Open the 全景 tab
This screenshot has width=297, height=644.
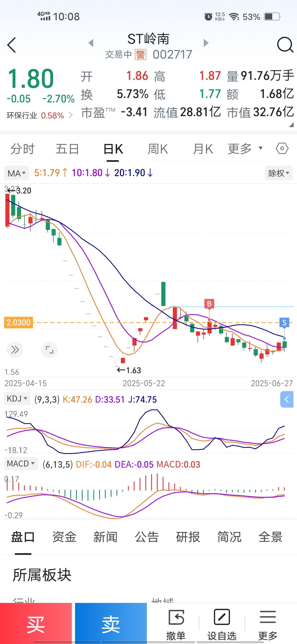click(271, 537)
